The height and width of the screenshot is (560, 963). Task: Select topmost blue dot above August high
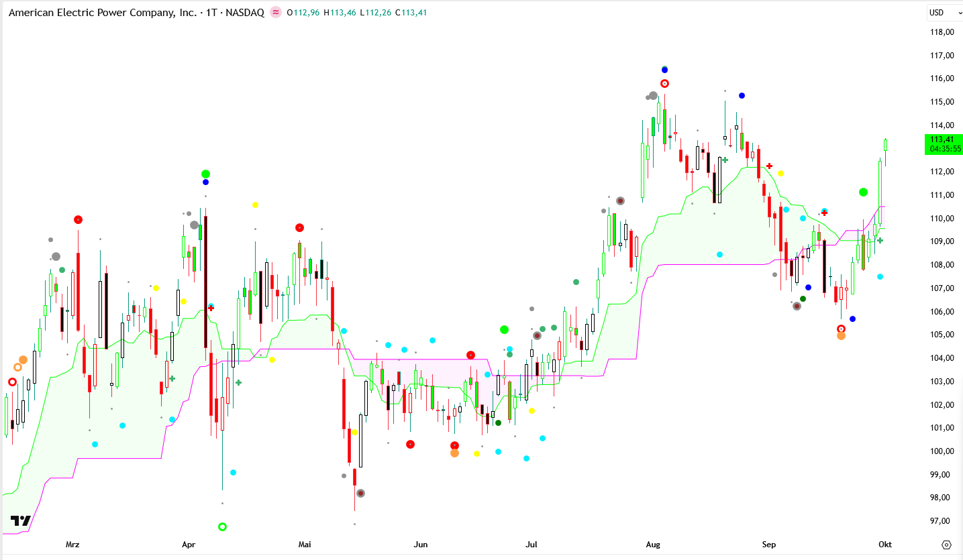[664, 70]
